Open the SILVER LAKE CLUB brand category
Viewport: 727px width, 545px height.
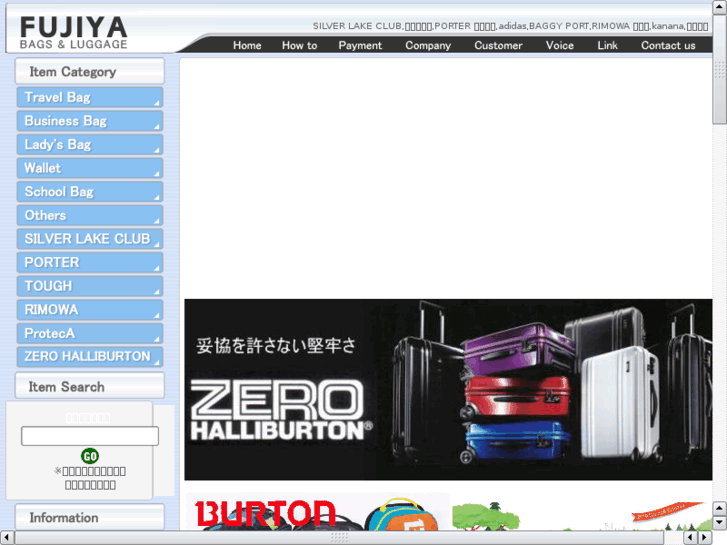tap(90, 239)
